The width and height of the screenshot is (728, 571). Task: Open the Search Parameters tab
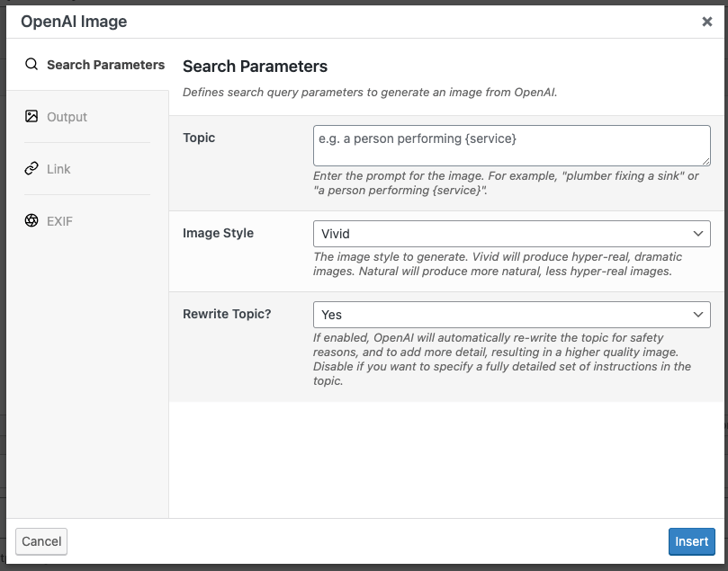87,65
